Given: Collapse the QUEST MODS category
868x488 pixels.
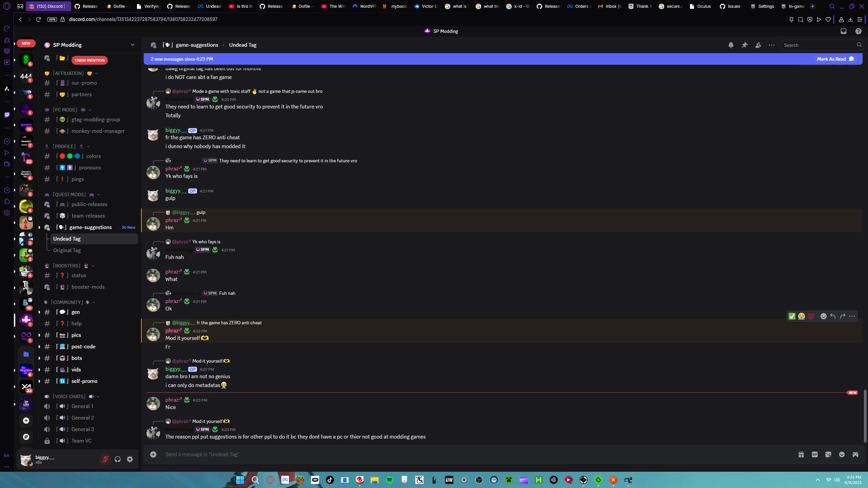Looking at the screenshot, I should click(70, 195).
